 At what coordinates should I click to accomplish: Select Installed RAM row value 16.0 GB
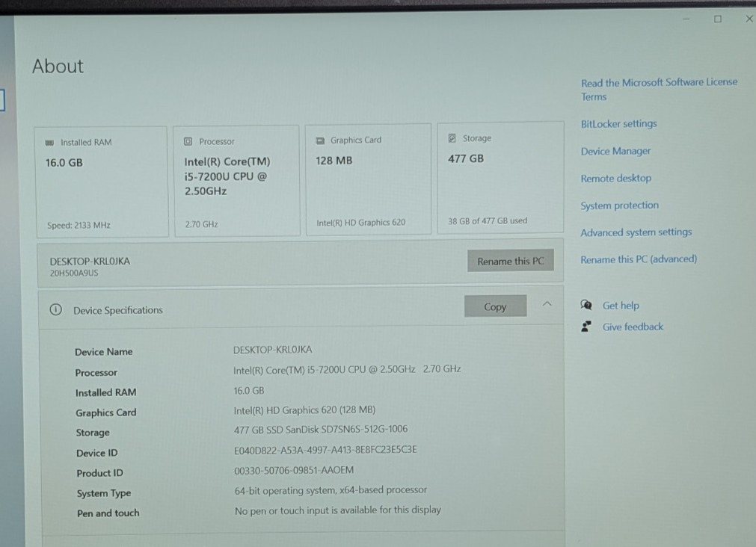[249, 390]
